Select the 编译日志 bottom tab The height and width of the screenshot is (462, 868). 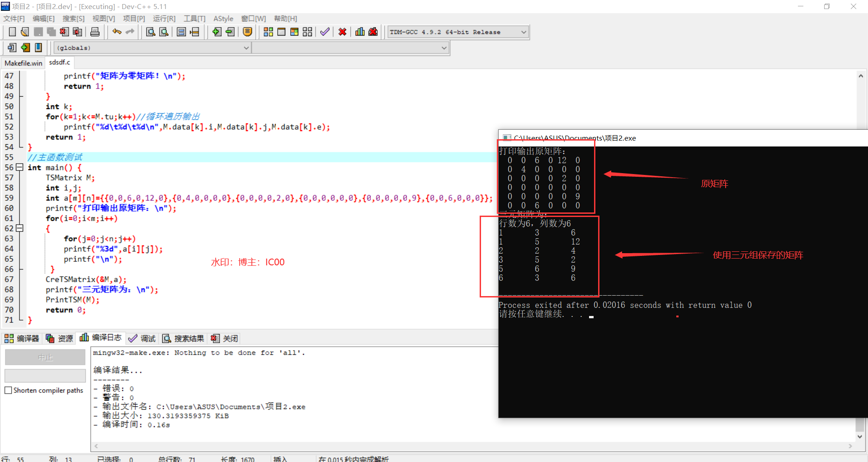point(101,338)
